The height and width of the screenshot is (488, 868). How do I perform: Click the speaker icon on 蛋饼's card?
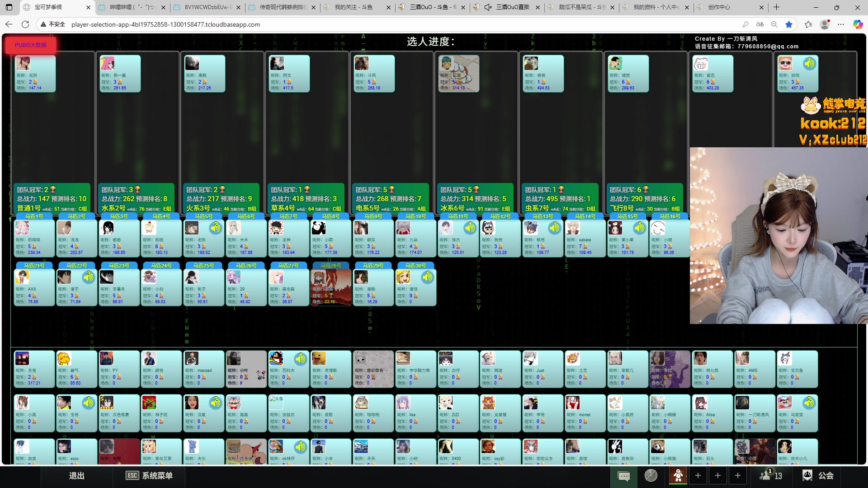[x=428, y=277]
